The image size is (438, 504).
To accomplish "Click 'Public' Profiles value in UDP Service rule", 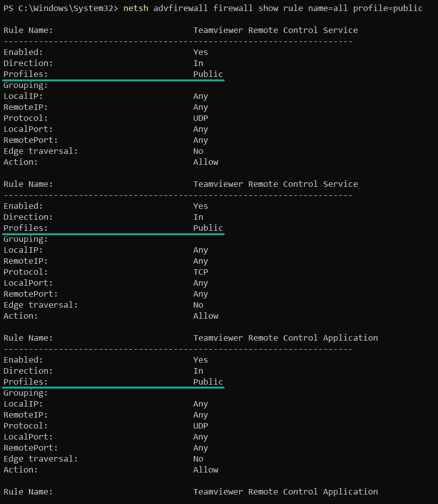I will click(x=208, y=74).
